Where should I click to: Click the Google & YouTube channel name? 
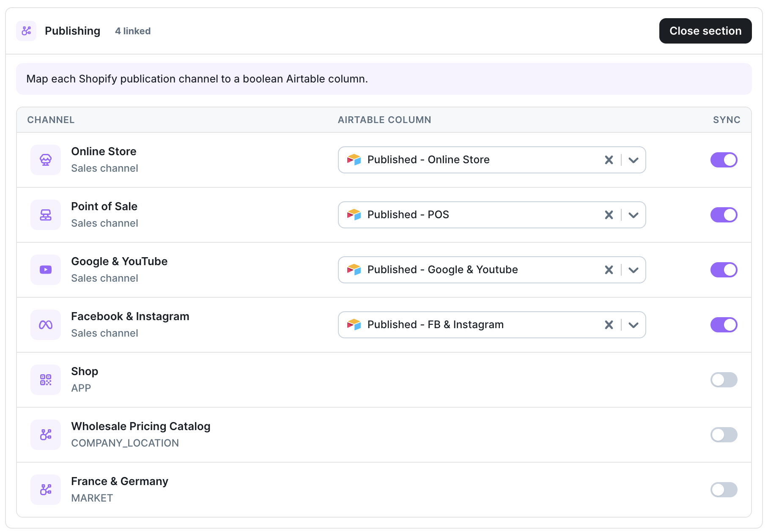(x=119, y=261)
